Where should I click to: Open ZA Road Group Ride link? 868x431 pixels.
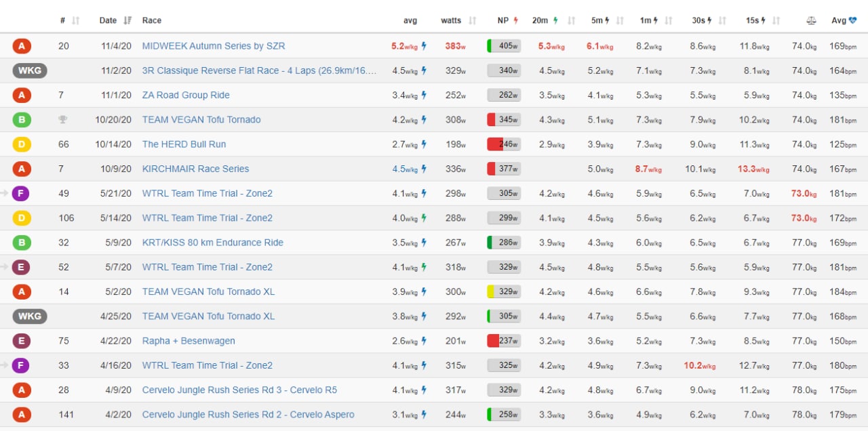pyautogui.click(x=186, y=95)
